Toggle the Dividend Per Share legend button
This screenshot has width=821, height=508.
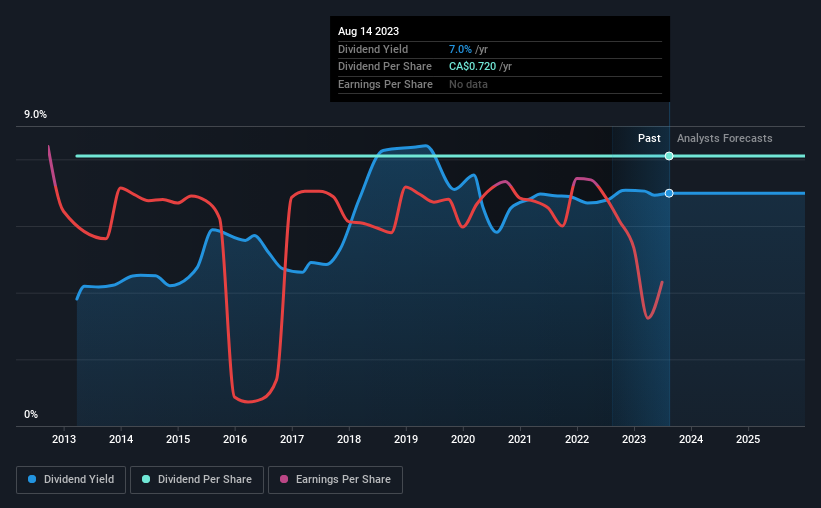197,480
